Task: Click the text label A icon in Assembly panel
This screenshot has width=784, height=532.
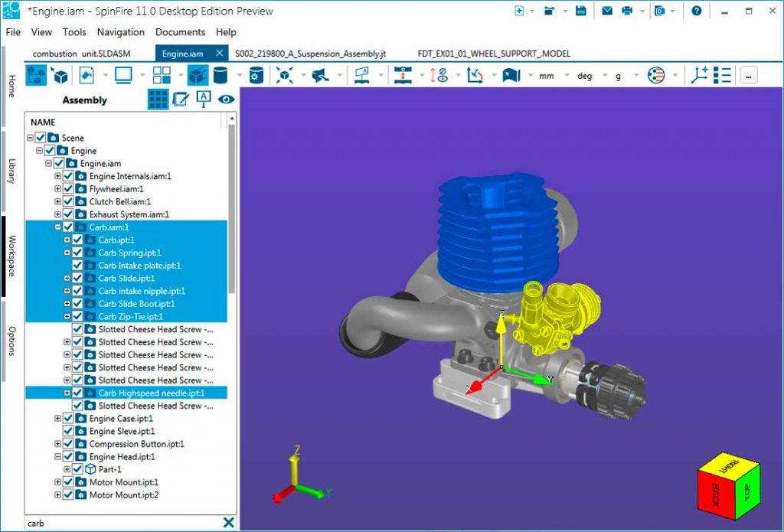Action: tap(203, 99)
